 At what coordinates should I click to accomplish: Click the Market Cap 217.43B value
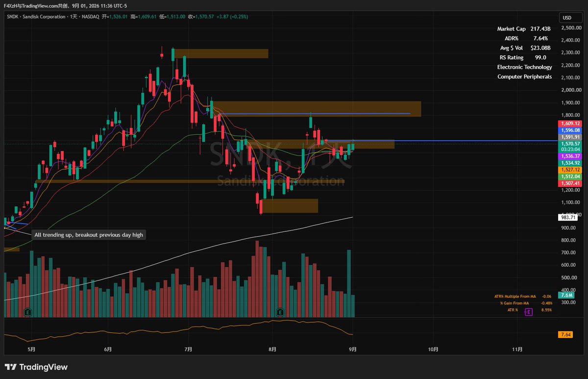(x=540, y=29)
